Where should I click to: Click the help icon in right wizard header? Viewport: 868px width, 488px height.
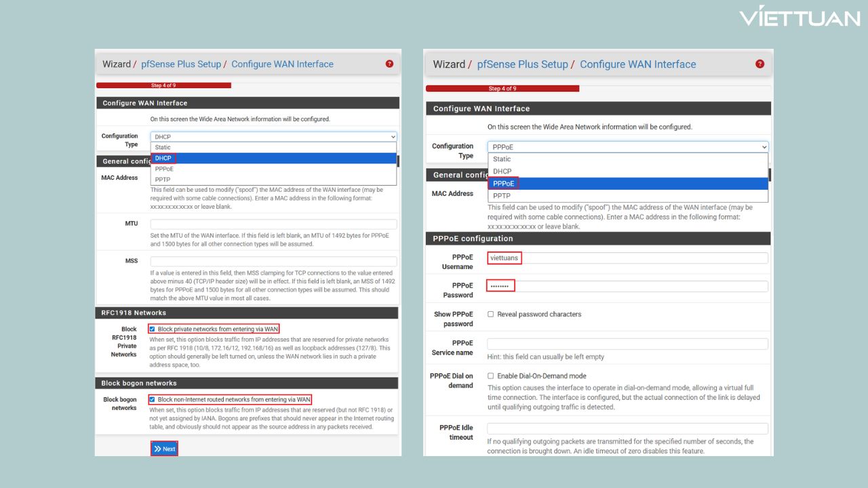(x=759, y=64)
